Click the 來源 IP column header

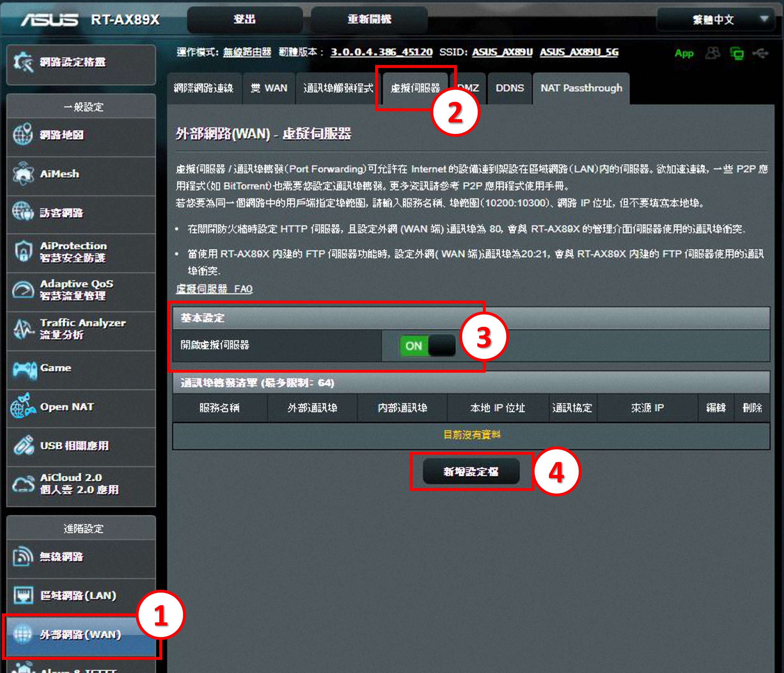pyautogui.click(x=647, y=408)
